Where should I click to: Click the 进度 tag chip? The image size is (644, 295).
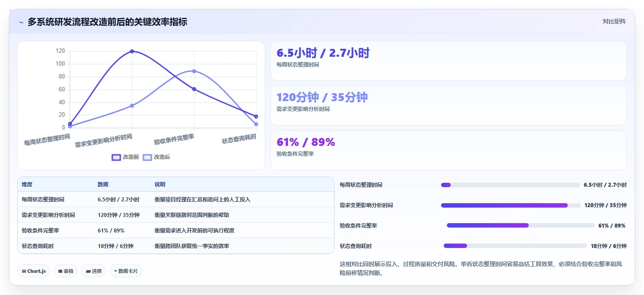pyautogui.click(x=94, y=271)
